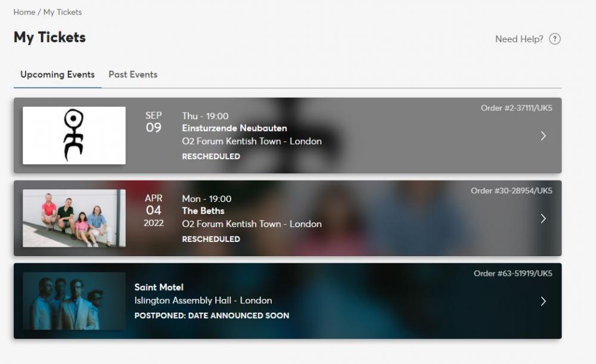Click Order #30-28954/UK5 label

[x=511, y=191]
